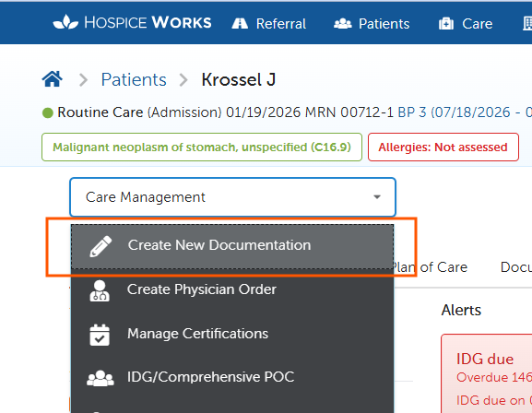Image resolution: width=532 pixels, height=413 pixels.
Task: Click the green Routine Care status dot
Action: point(48,112)
